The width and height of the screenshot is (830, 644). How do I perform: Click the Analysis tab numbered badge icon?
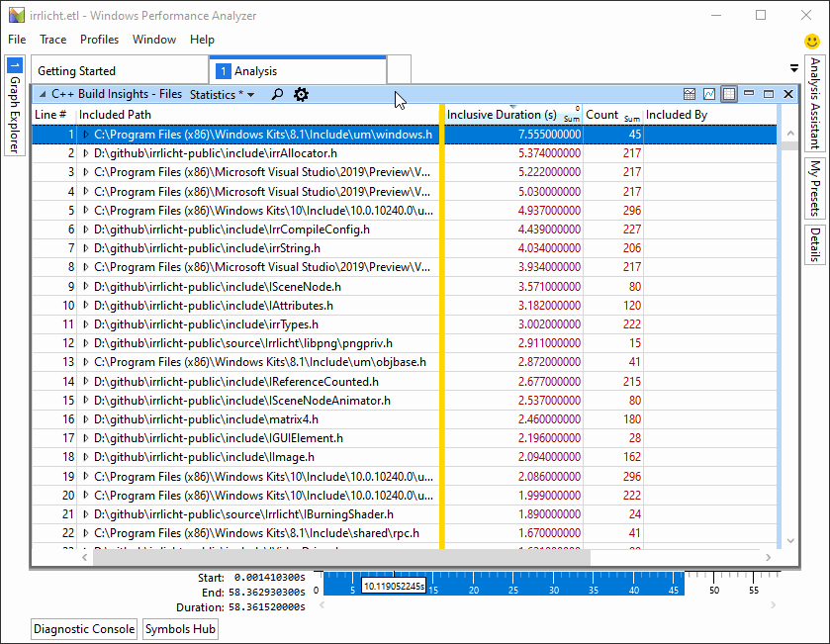pos(223,70)
